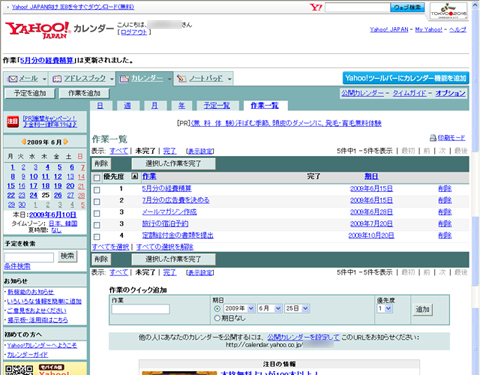The image size is (480, 375).
Task: Click the 完了 filter link above table
Action: [169, 151]
